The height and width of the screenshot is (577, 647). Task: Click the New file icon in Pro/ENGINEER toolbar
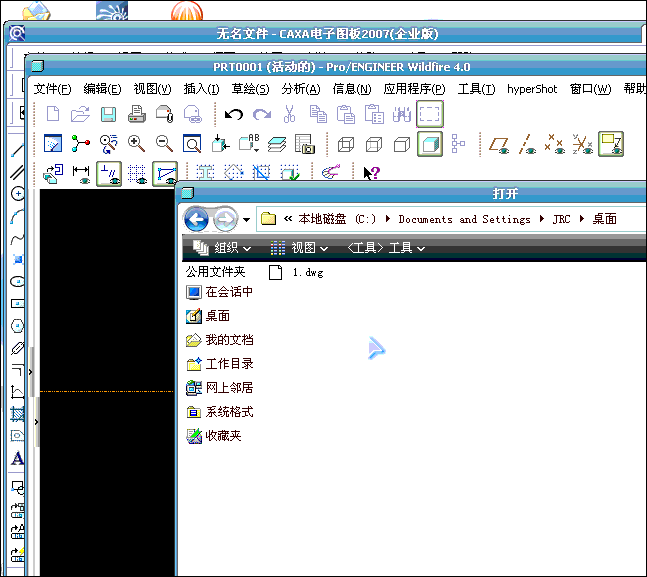click(x=53, y=114)
